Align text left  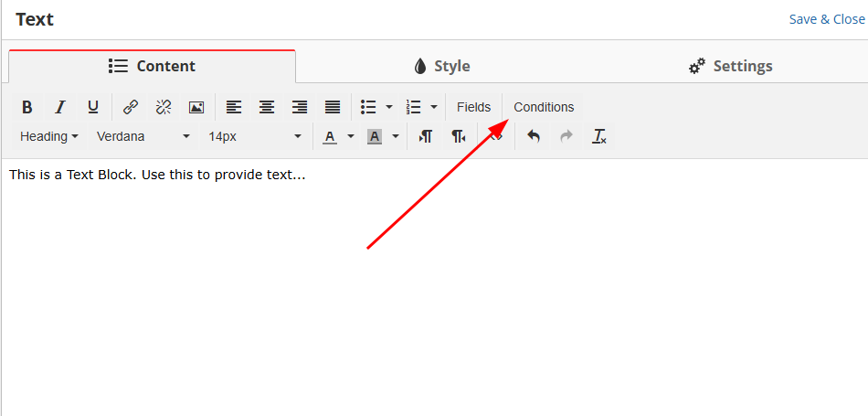[x=234, y=107]
